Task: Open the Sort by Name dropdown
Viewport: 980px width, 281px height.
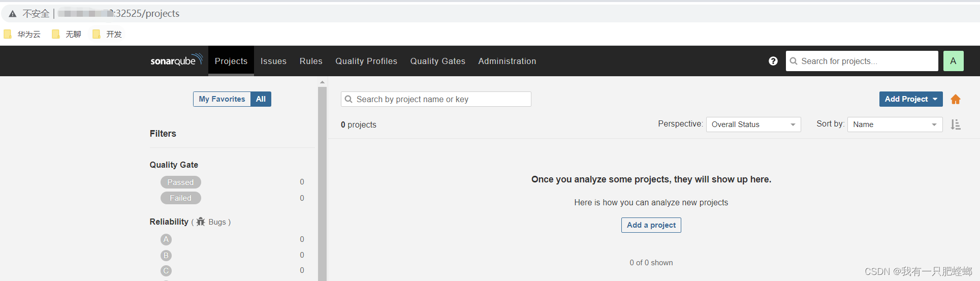Action: pyautogui.click(x=895, y=124)
